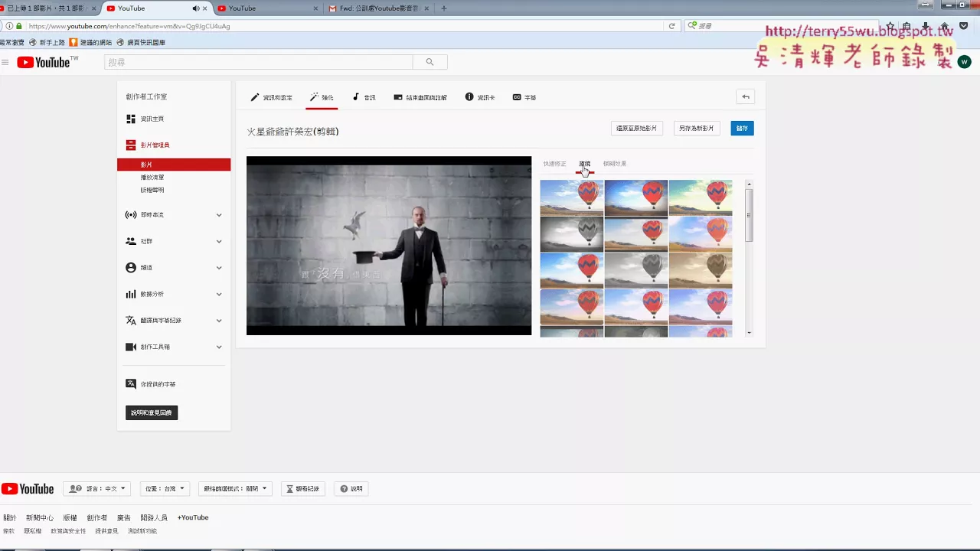The image size is (980, 551).
Task: Open the 模糊效果 blur effects subtab
Action: click(615, 164)
